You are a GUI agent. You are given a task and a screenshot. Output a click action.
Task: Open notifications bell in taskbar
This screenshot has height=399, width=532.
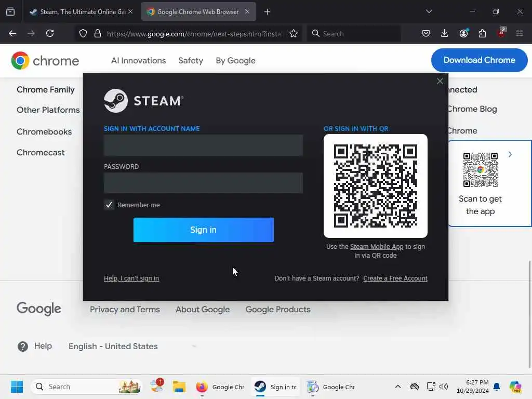pos(497,387)
